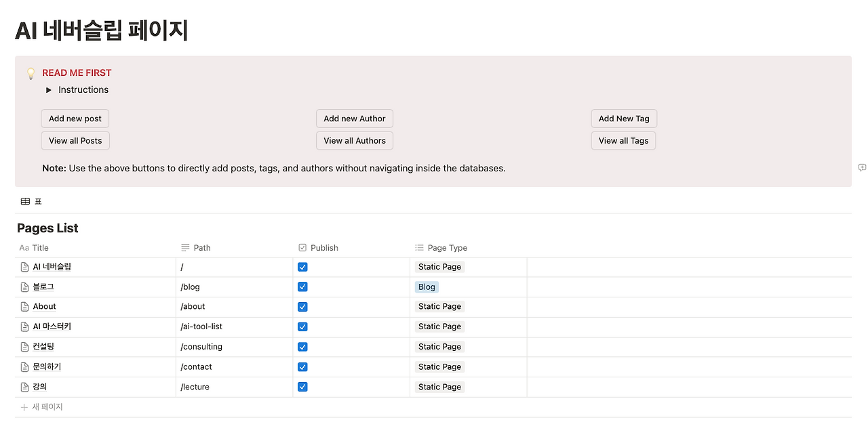868x441 pixels.
Task: Click the comment icon at right edge
Action: click(x=862, y=167)
